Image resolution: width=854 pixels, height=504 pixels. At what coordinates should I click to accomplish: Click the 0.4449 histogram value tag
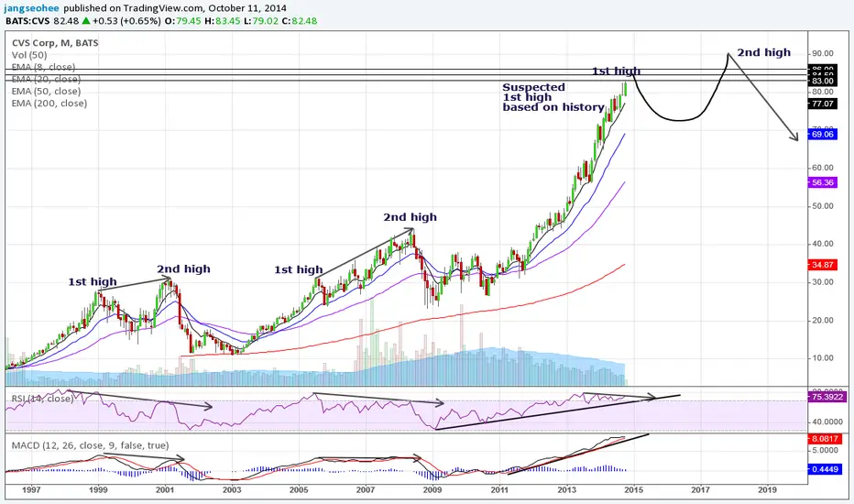click(x=824, y=469)
